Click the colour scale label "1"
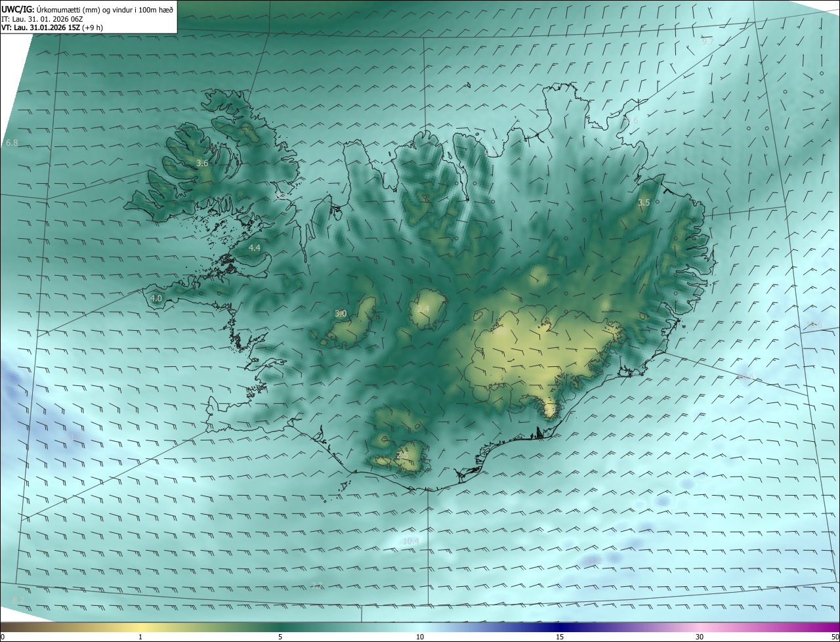Image resolution: width=840 pixels, height=642 pixels. click(140, 637)
